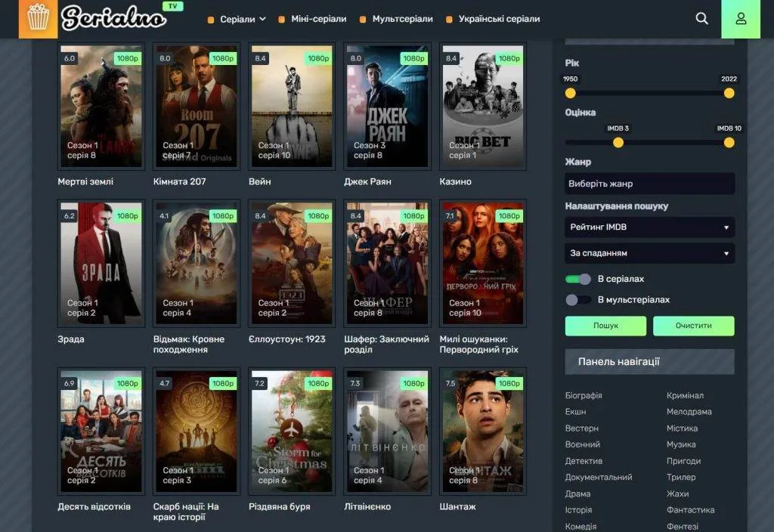The width and height of the screenshot is (774, 532).
Task: Open the Детектив genre link
Action: tap(584, 461)
